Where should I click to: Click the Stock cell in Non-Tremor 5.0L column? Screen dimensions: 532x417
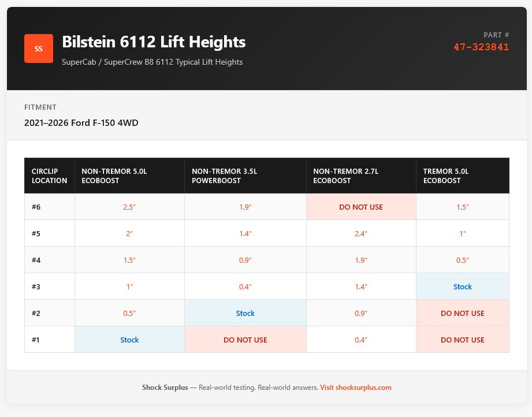pos(129,340)
